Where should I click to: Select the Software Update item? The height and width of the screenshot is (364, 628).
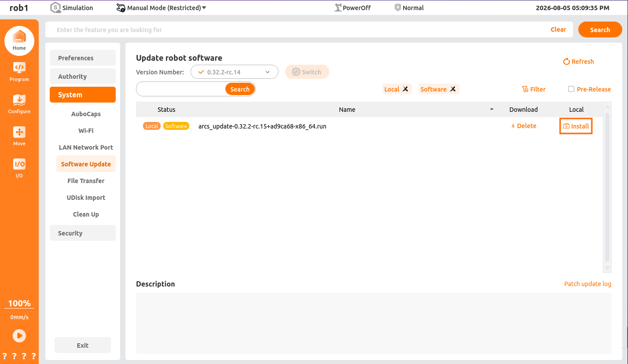click(x=86, y=164)
